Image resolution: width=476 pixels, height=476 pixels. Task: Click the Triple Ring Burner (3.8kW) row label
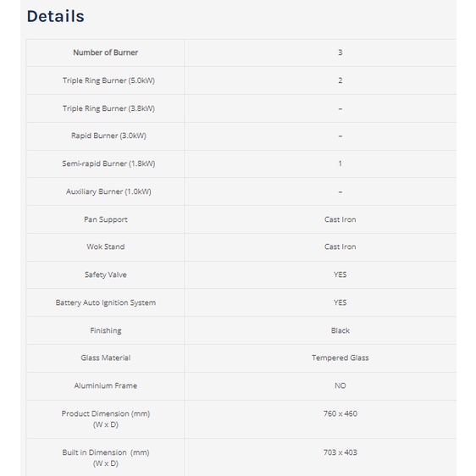108,108
